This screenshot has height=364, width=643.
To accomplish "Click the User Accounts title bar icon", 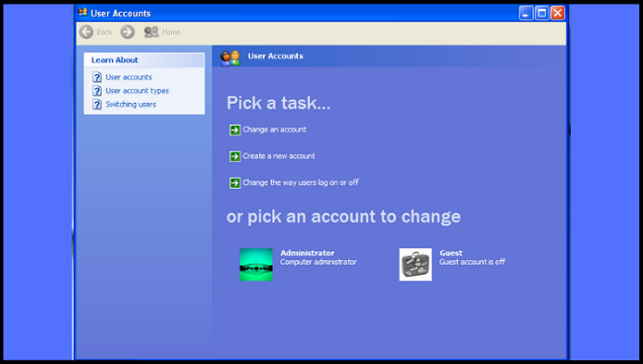I will pos(83,12).
